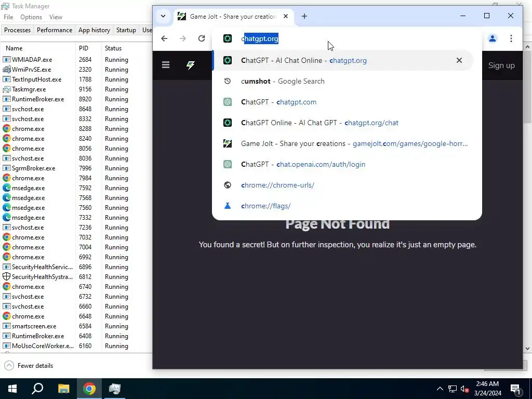Select svchost.exe with PID 7236
Viewport: 532px width, 399px height.
pos(77,228)
